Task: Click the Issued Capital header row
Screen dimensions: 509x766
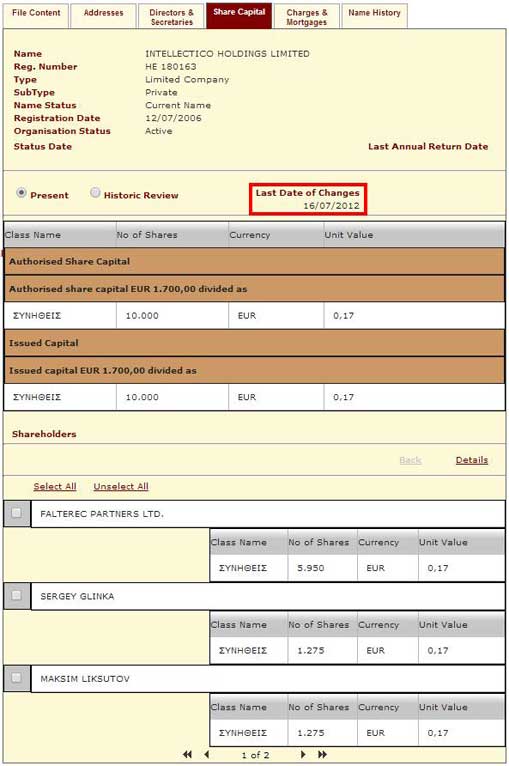Action: (254, 343)
